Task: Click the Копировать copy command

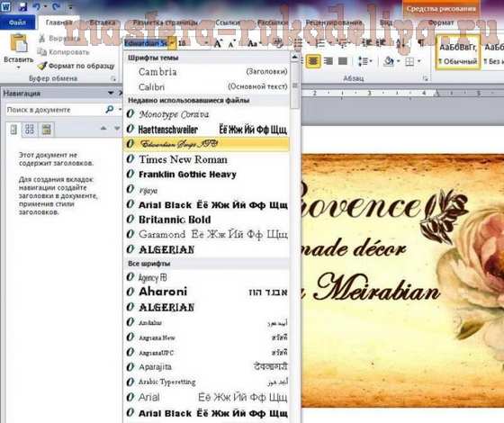Action: click(63, 52)
